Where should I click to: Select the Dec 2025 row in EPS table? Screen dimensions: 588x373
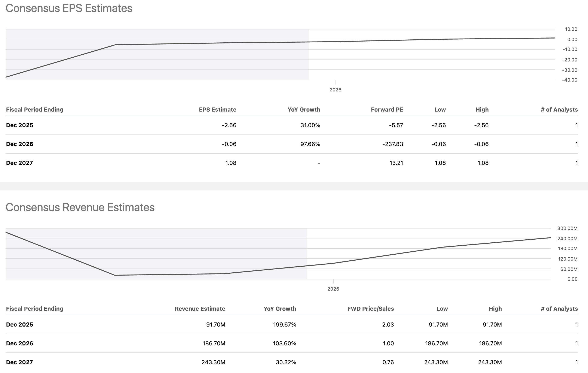19,125
